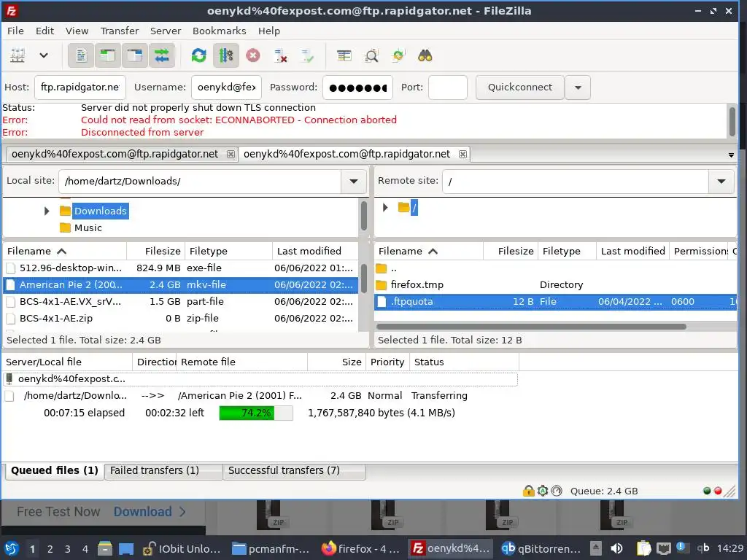747x560 pixels.
Task: Click the 74.2% transfer progress bar
Action: tap(256, 413)
